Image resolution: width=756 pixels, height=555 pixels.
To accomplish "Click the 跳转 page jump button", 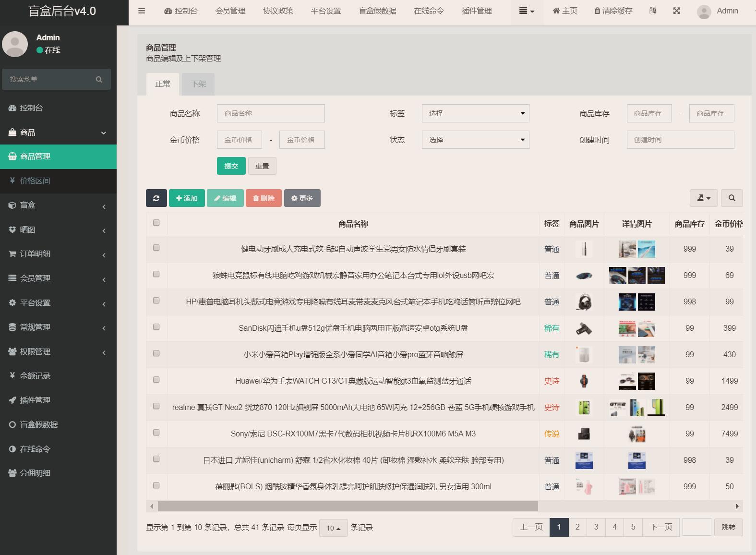I will (728, 527).
